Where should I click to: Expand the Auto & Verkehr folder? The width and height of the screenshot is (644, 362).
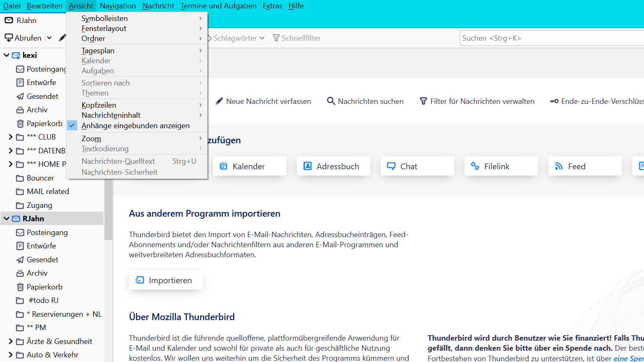(11, 355)
